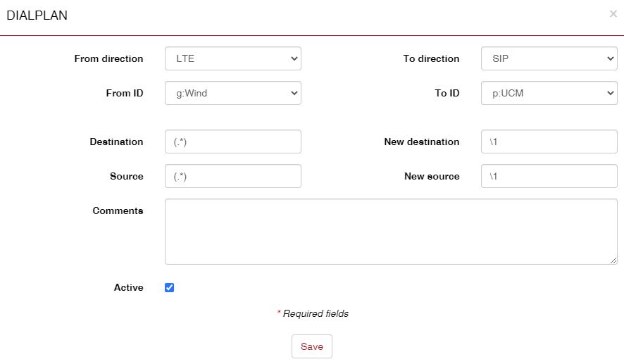This screenshot has height=364, width=624.
Task: Close the DIALPLAN dialog with X
Action: [x=613, y=13]
